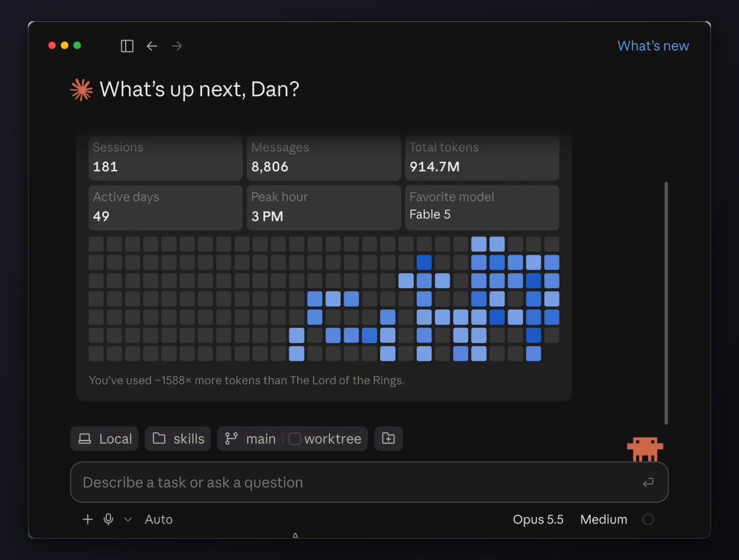The height and width of the screenshot is (560, 739).
Task: Click the orange starburst logo
Action: (81, 90)
